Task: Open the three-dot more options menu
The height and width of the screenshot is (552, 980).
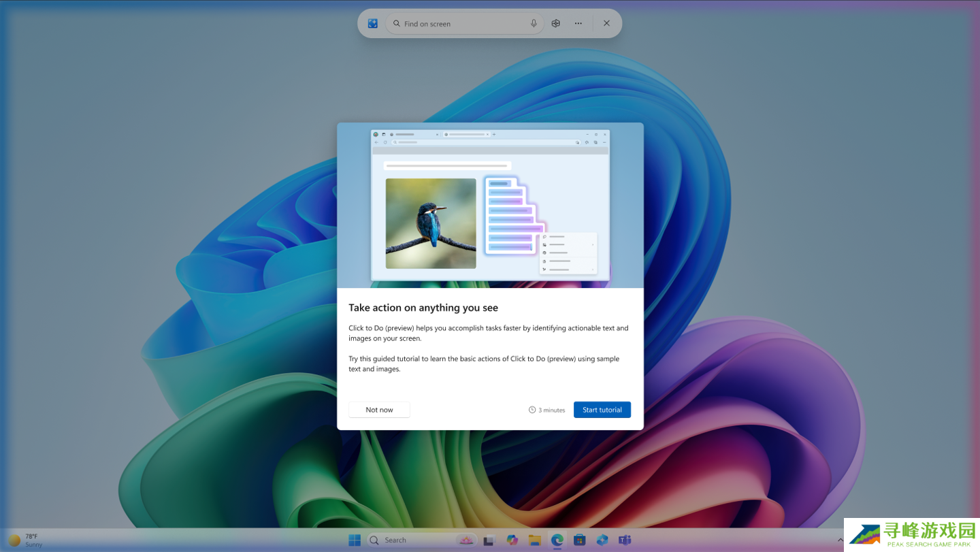Action: click(x=578, y=23)
